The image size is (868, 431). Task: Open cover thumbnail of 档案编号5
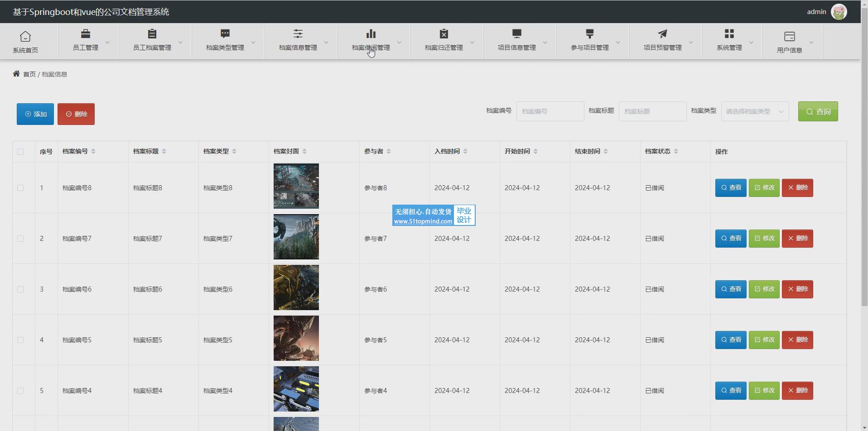(x=296, y=338)
